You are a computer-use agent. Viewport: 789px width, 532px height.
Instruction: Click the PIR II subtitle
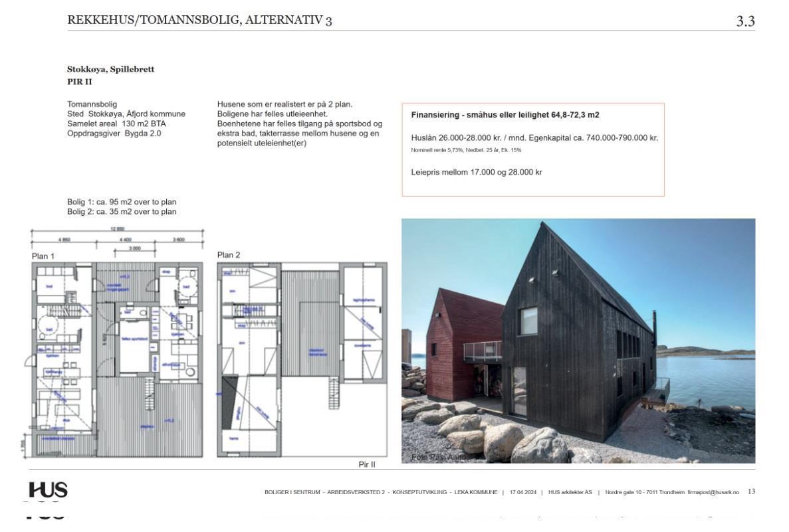click(80, 82)
